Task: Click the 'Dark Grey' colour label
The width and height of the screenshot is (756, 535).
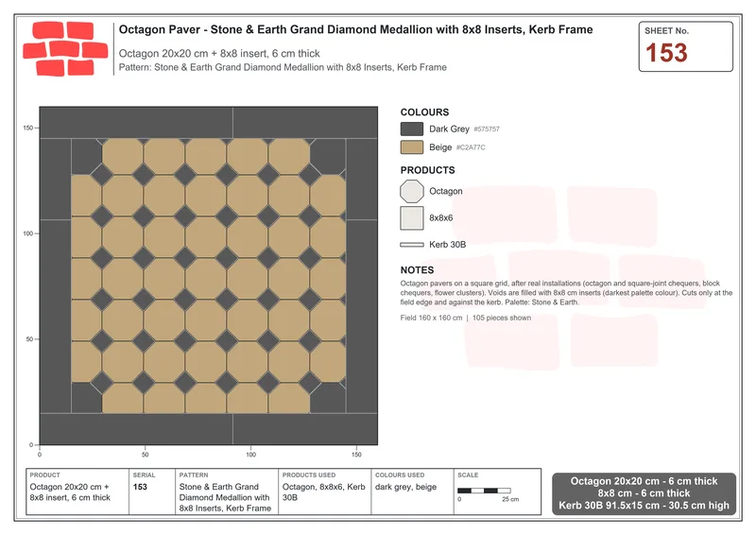Action: [x=450, y=129]
